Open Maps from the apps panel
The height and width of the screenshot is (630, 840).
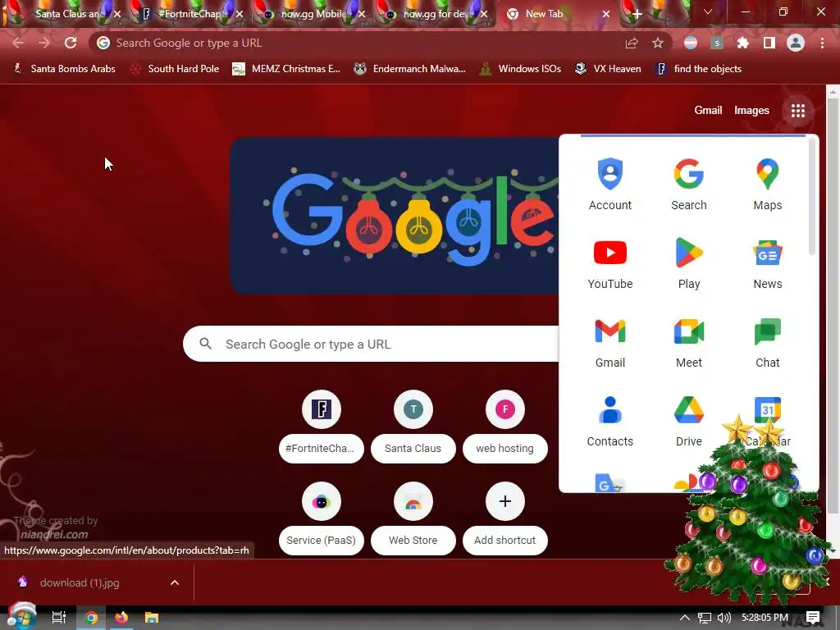(x=767, y=184)
